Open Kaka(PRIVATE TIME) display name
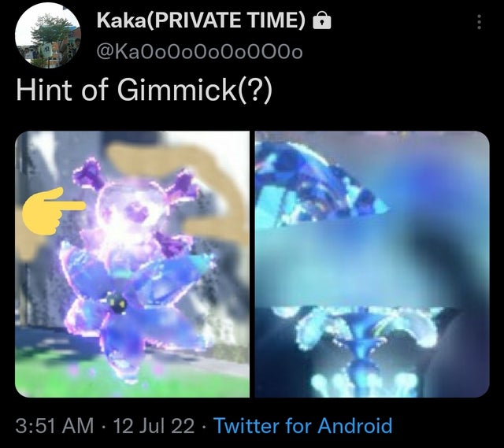This screenshot has height=448, width=504. click(x=201, y=20)
